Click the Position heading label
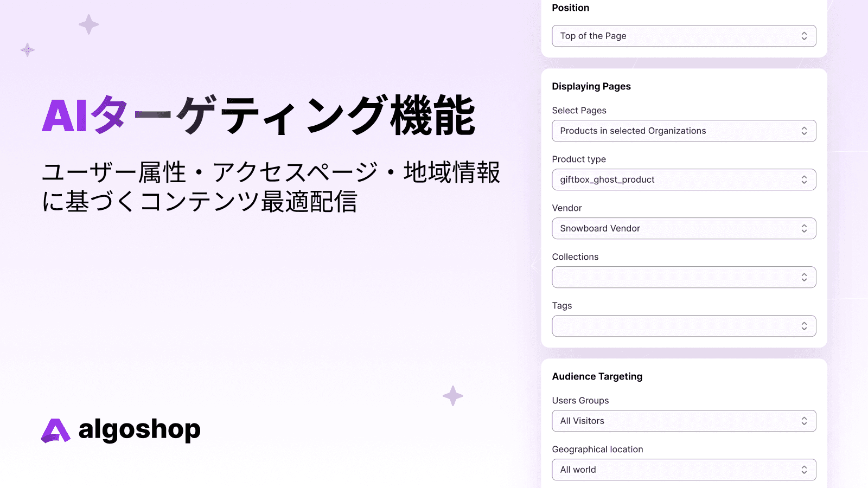Viewport: 868px width, 488px height. tap(571, 8)
